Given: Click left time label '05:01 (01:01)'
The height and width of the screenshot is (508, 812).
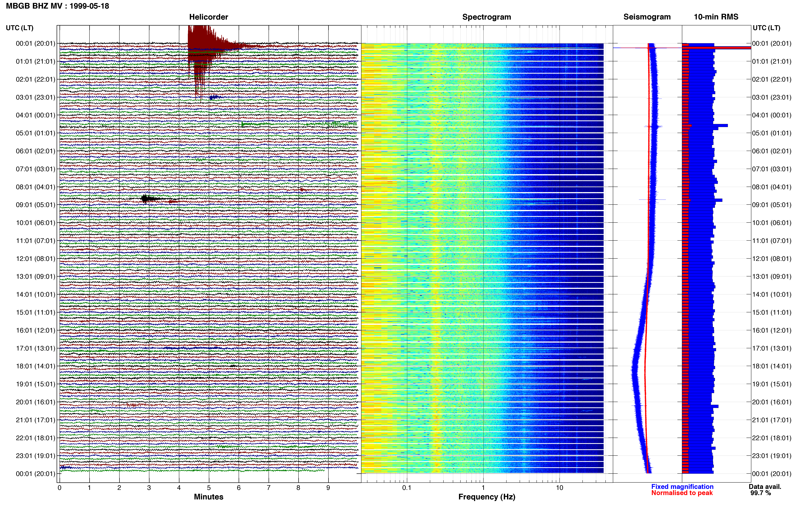Looking at the screenshot, I should coord(36,133).
